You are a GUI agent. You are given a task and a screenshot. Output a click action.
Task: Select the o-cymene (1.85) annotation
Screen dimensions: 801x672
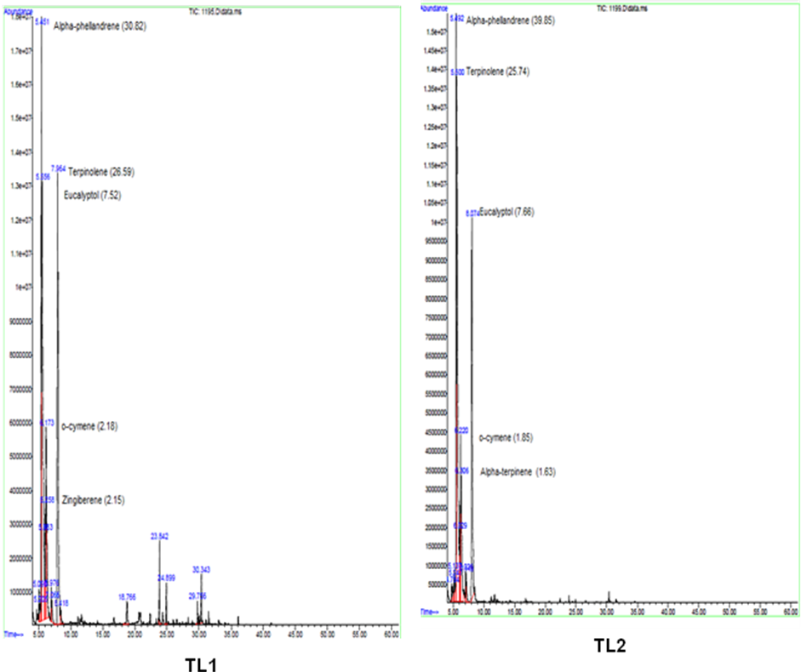[x=506, y=437]
